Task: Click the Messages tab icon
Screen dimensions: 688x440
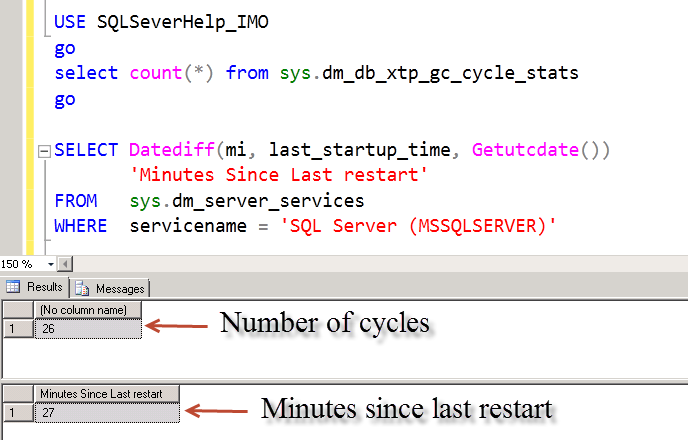Action: pyautogui.click(x=84, y=289)
